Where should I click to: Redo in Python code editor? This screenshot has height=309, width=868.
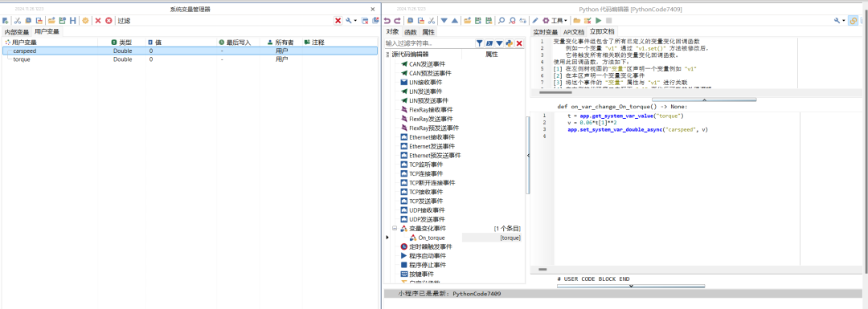[x=398, y=20]
